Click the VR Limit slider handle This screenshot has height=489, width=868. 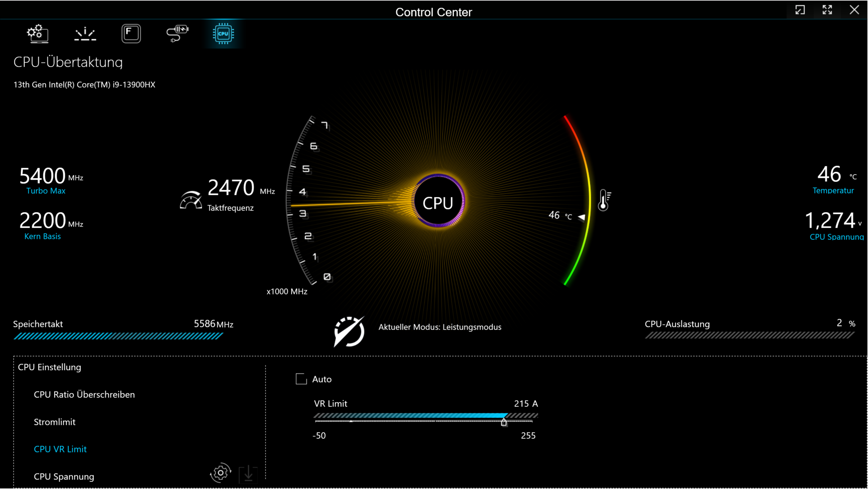click(504, 423)
